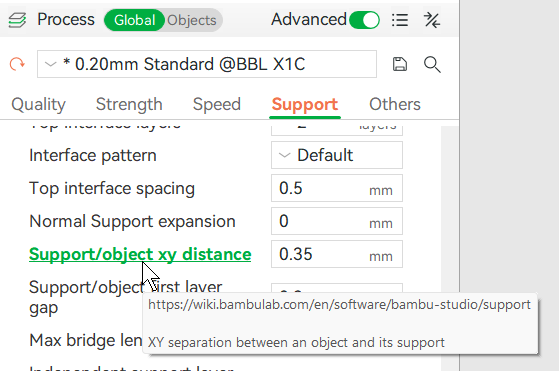Click the reset preset arrow icon

(x=17, y=65)
